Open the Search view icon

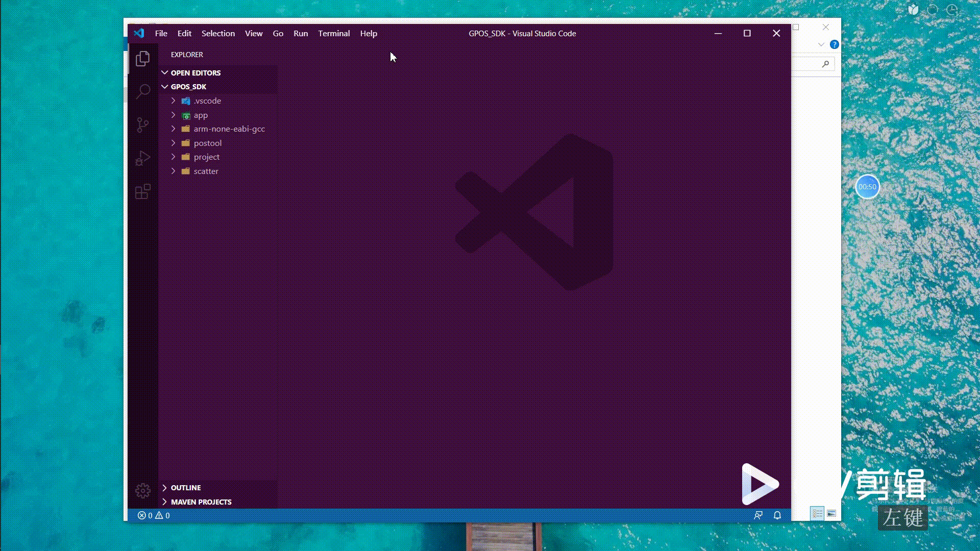pos(143,92)
